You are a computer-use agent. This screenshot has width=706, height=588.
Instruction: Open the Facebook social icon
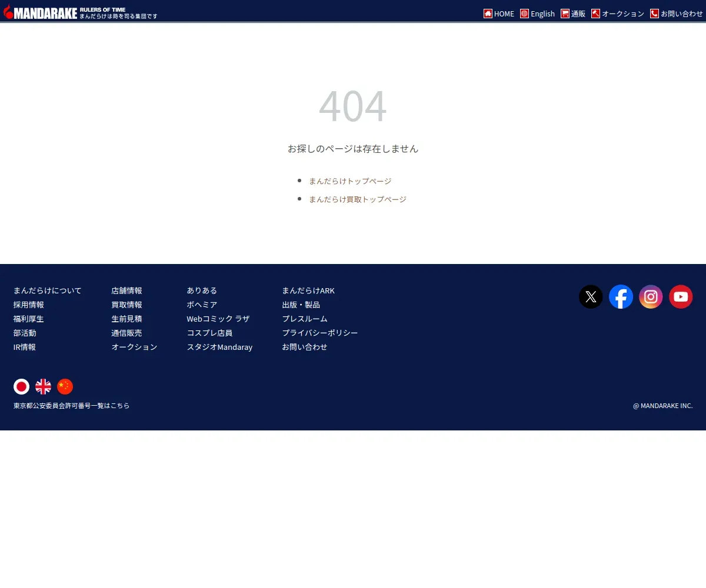pos(621,297)
